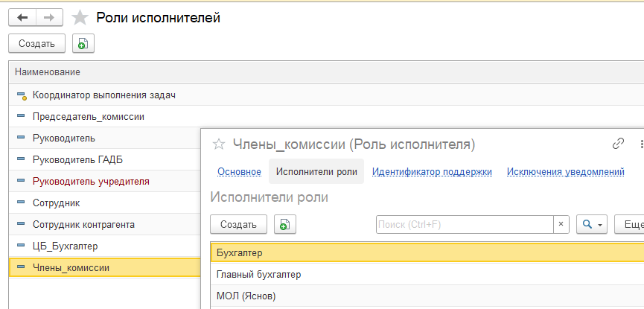
Task: Switch to Исполнители роли tab
Action: (316, 171)
